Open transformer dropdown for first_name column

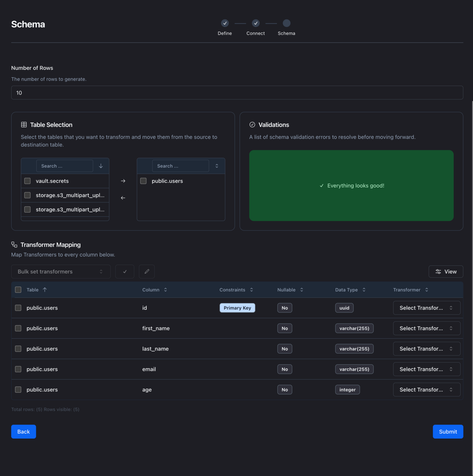427,328
